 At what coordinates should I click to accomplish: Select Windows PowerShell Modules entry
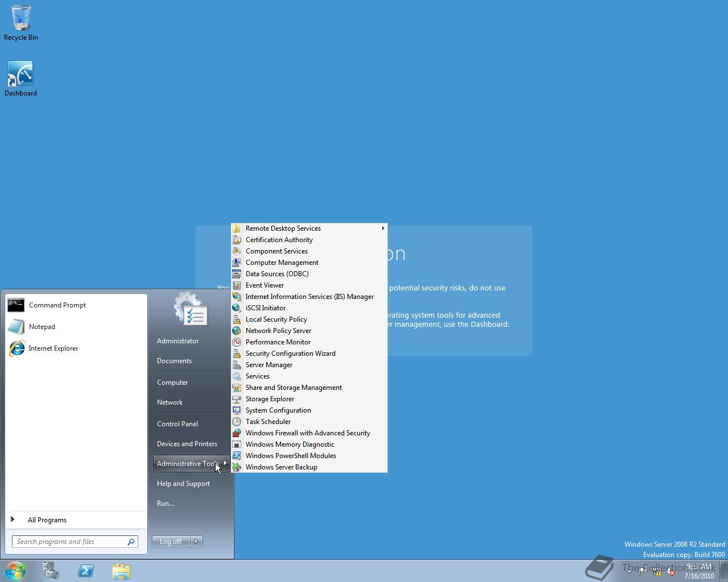[x=309, y=456]
